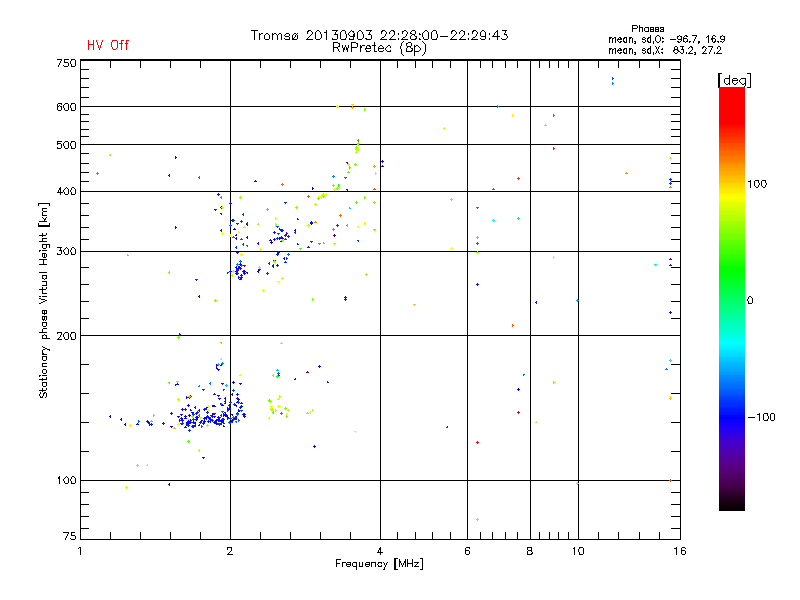800x600 pixels.
Task: Click the '10' x-axis tick label
Action: coord(578,551)
